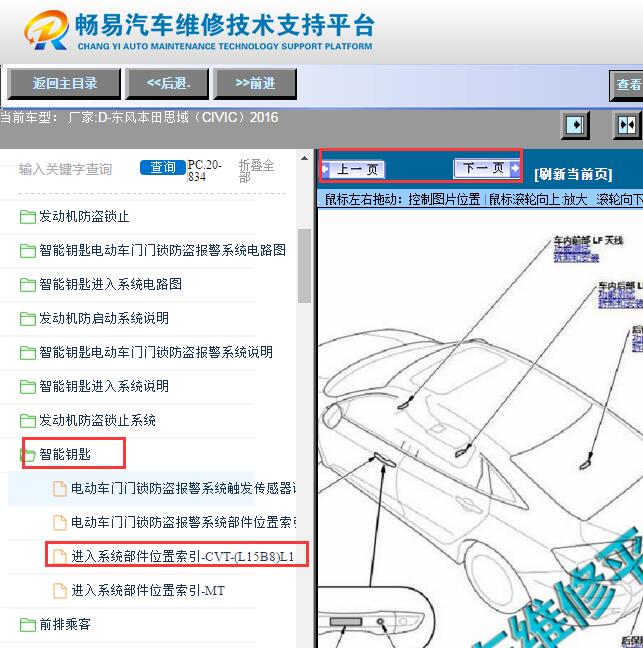Click folder icon beside 发动机防启动系统说明

point(27,318)
